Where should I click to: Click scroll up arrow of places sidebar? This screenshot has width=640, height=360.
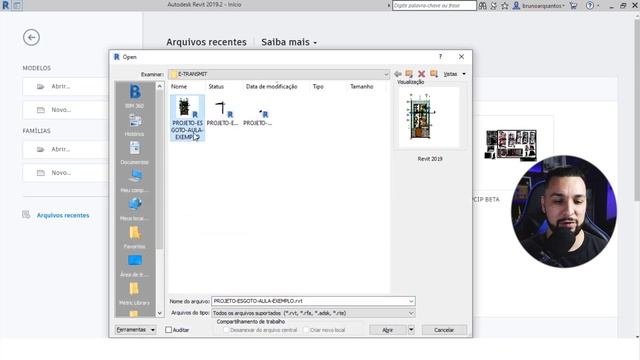[160, 86]
